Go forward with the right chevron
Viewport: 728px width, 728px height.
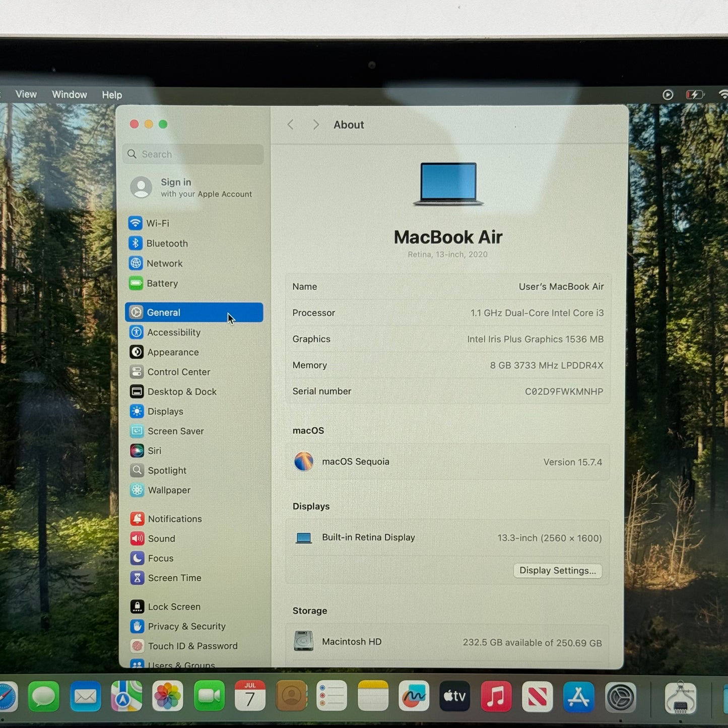(x=316, y=124)
